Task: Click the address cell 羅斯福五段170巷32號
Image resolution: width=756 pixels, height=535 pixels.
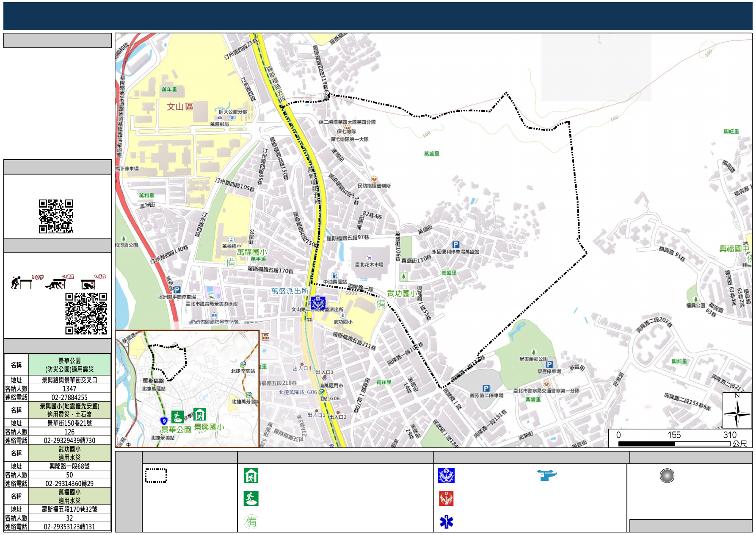Action: click(69, 509)
